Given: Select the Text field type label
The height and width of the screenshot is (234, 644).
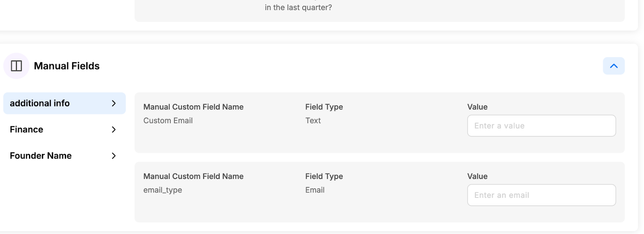Looking at the screenshot, I should 313,121.
